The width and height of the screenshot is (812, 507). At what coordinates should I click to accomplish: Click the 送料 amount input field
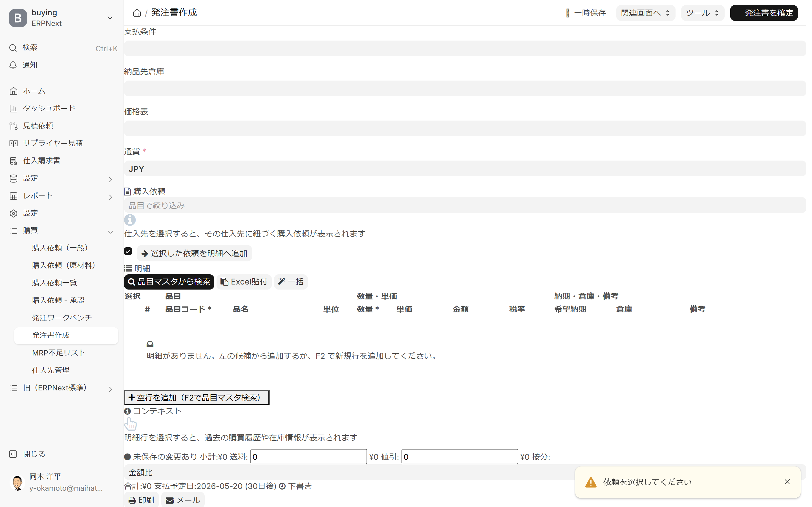(308, 457)
